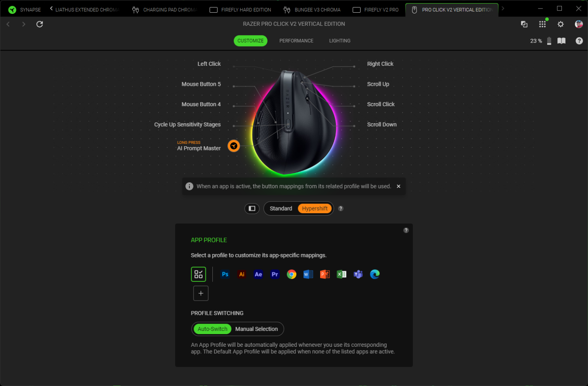Switch to the Lighting tab
This screenshot has width=588, height=386.
tap(340, 41)
